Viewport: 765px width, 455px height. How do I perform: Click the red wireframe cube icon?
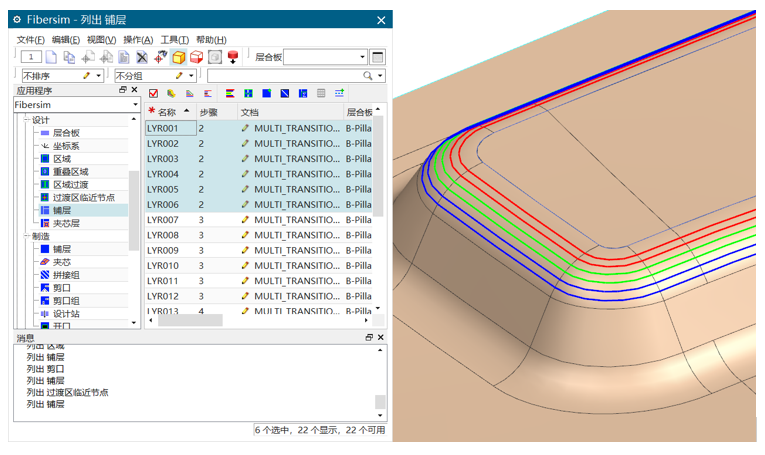click(197, 58)
